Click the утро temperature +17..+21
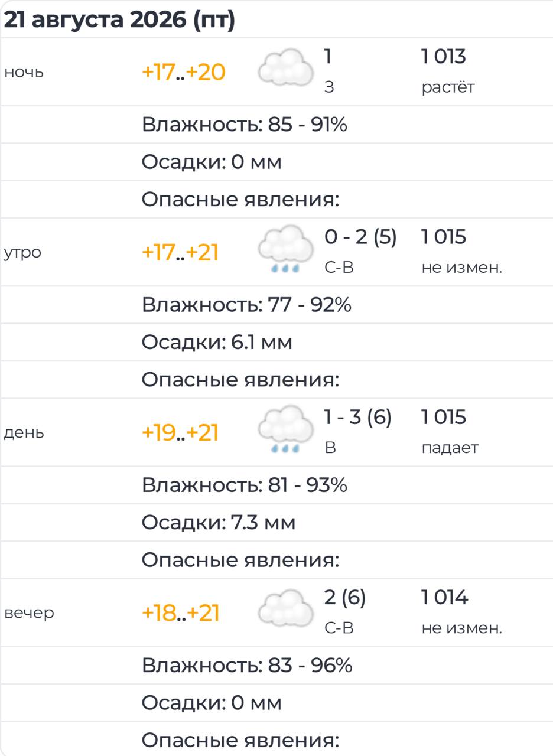 [x=180, y=253]
